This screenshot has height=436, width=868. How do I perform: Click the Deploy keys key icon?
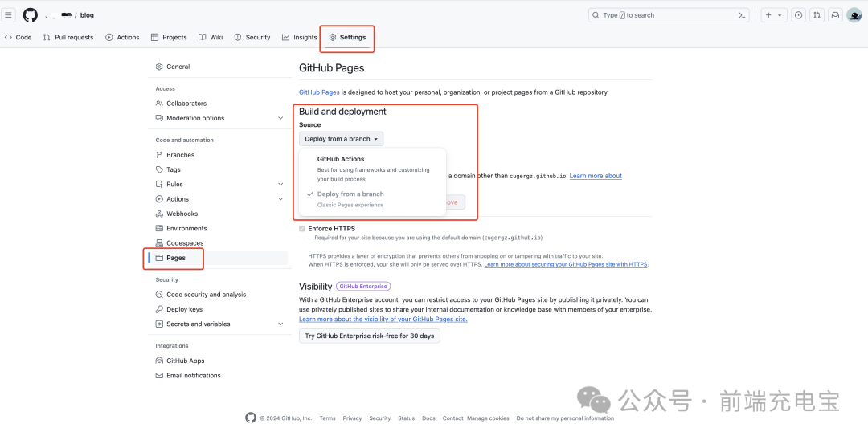click(159, 309)
